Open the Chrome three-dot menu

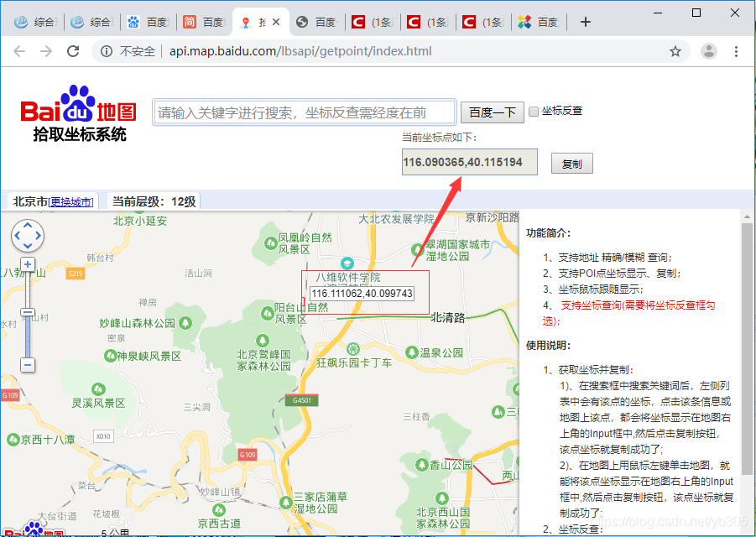pos(736,51)
